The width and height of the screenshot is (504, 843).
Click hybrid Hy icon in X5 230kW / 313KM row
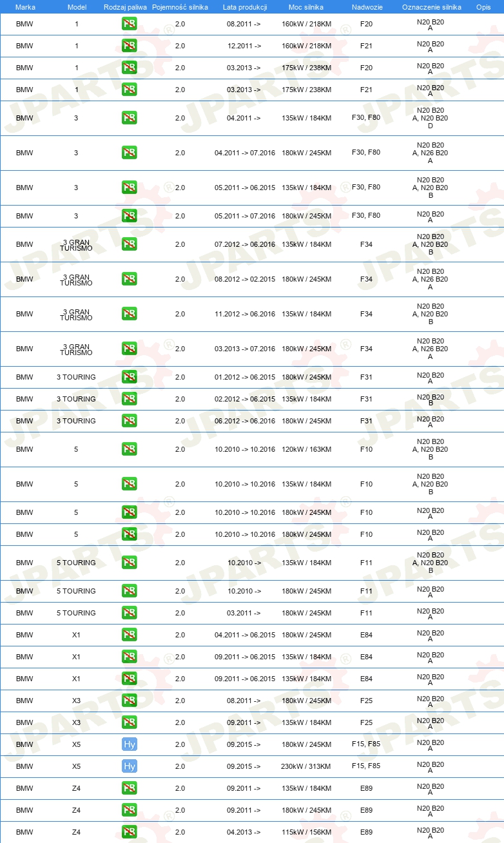(x=130, y=766)
